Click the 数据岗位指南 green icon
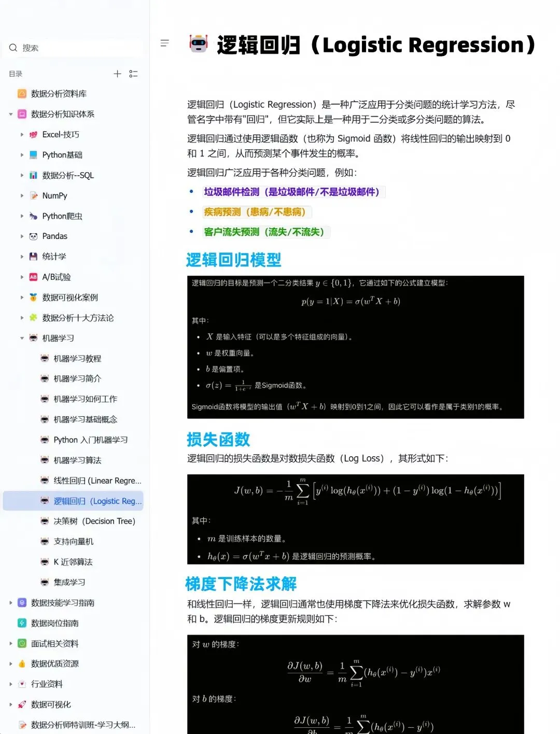560x734 pixels. (x=22, y=623)
